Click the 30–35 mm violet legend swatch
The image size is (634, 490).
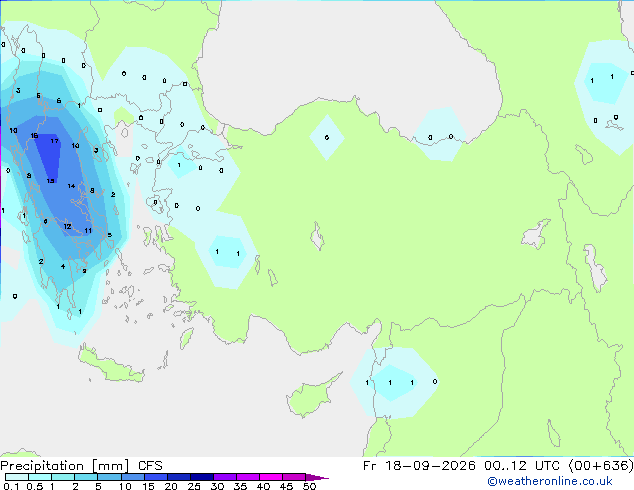[x=224, y=477]
